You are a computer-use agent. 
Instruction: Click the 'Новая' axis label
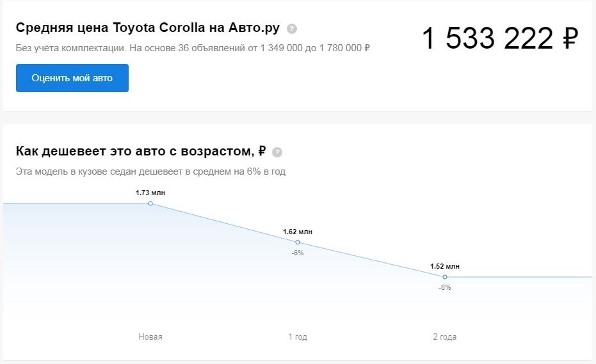pyautogui.click(x=150, y=336)
